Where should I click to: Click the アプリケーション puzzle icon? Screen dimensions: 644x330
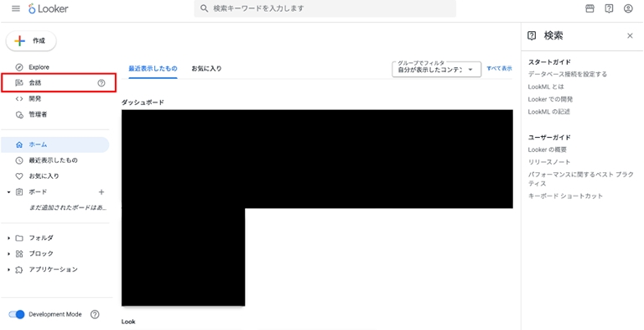pos(19,270)
